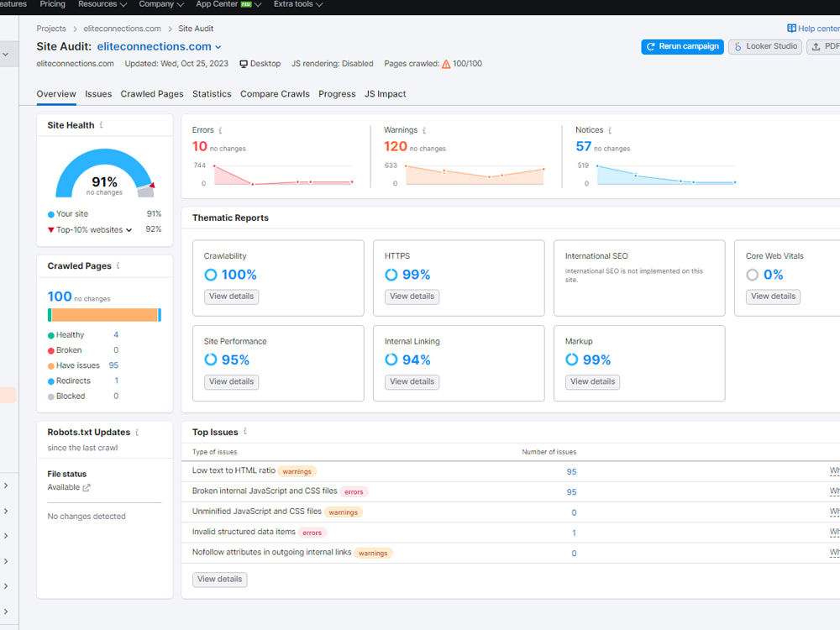Viewport: 840px width, 630px height.
Task: Click the Have issues count 95
Action: [x=113, y=365]
